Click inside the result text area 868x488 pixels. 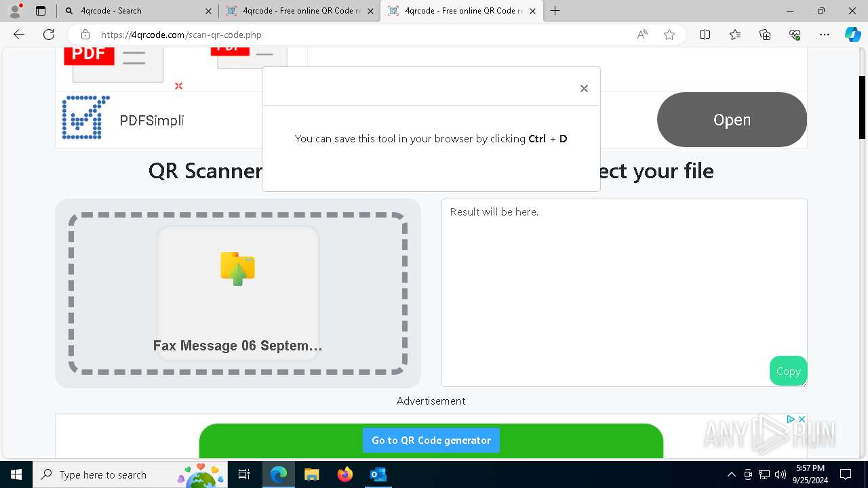click(x=624, y=292)
